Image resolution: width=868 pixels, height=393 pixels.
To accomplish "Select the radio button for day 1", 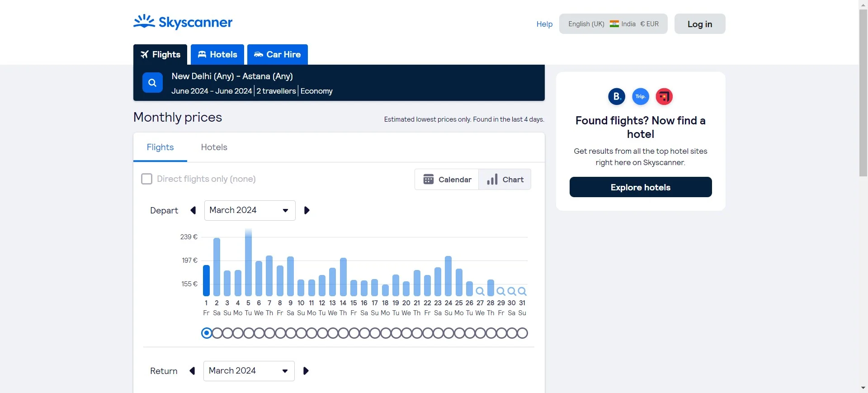I will tap(207, 333).
